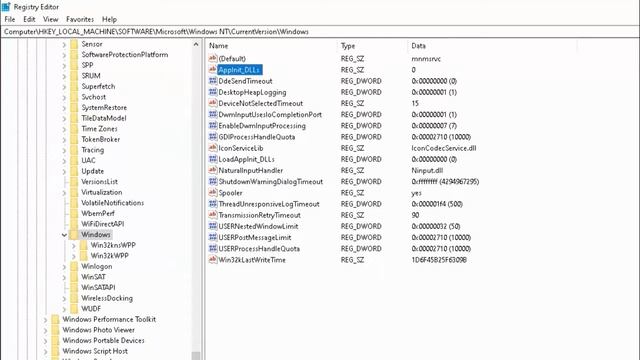
Task: Click the DeviceNotSelectedTimeout string icon
Action: [213, 103]
